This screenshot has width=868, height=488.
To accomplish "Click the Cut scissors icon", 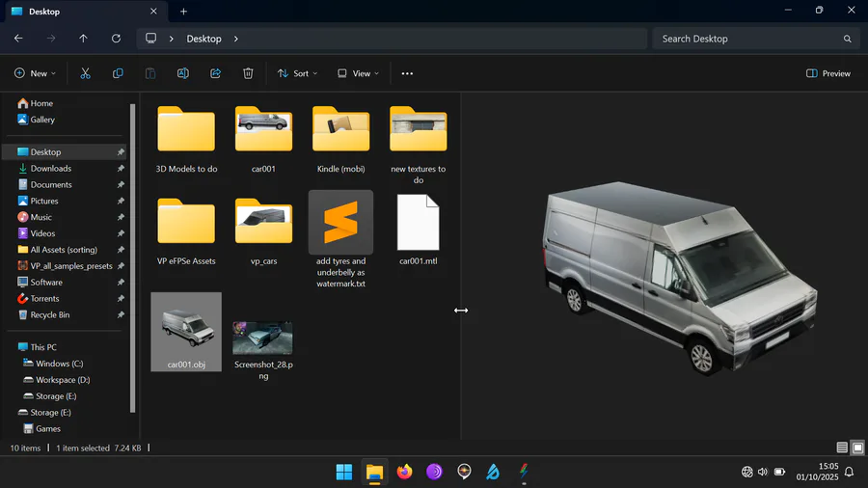I will tap(85, 73).
